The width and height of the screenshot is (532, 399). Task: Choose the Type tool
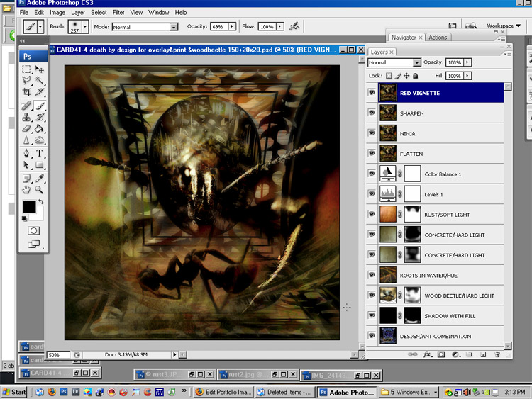click(x=40, y=153)
